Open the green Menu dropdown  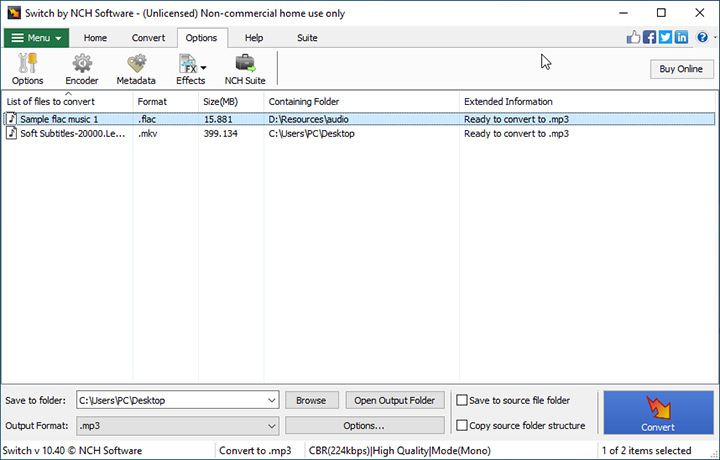pyautogui.click(x=36, y=38)
